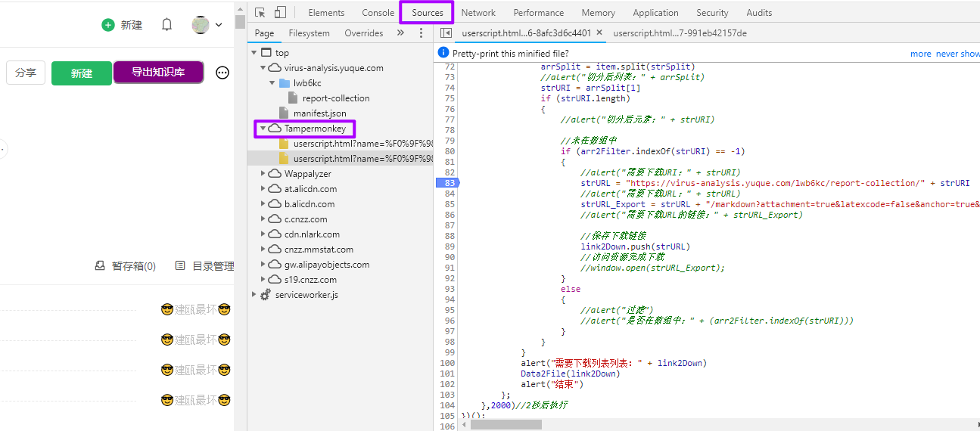Click the 暂存箱(0) label
Viewport: 980px width, 431px height.
point(133,266)
